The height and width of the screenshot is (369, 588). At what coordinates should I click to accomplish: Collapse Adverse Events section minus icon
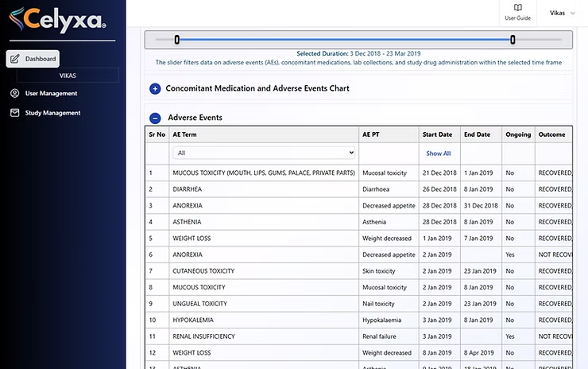click(155, 118)
